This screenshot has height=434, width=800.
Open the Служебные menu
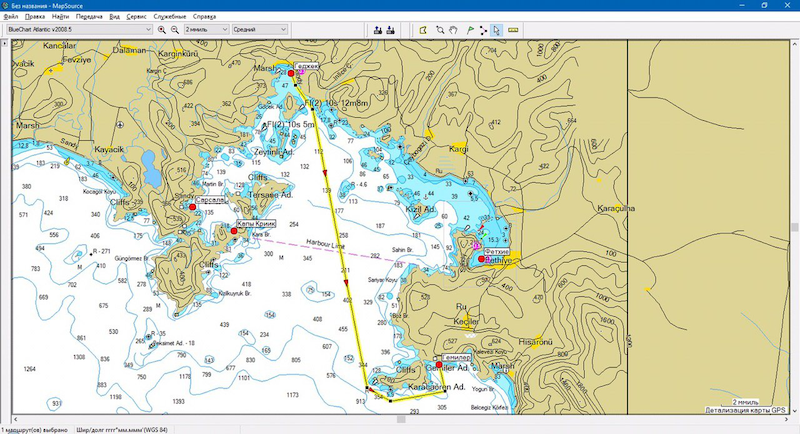170,16
